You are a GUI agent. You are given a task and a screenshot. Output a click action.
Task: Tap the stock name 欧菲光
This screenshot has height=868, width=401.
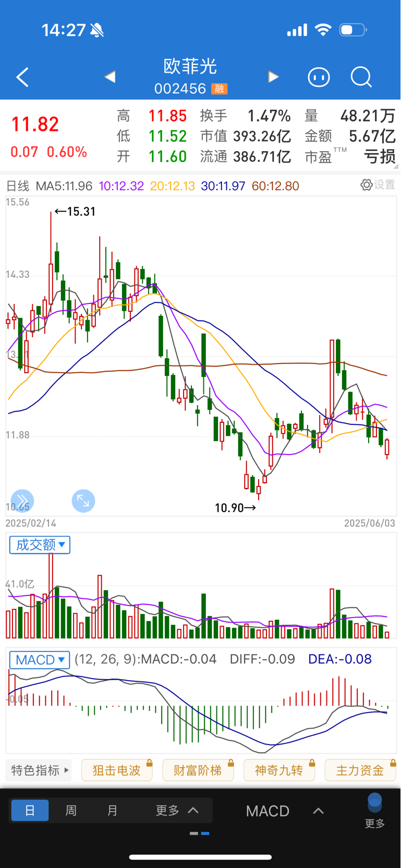[x=190, y=66]
